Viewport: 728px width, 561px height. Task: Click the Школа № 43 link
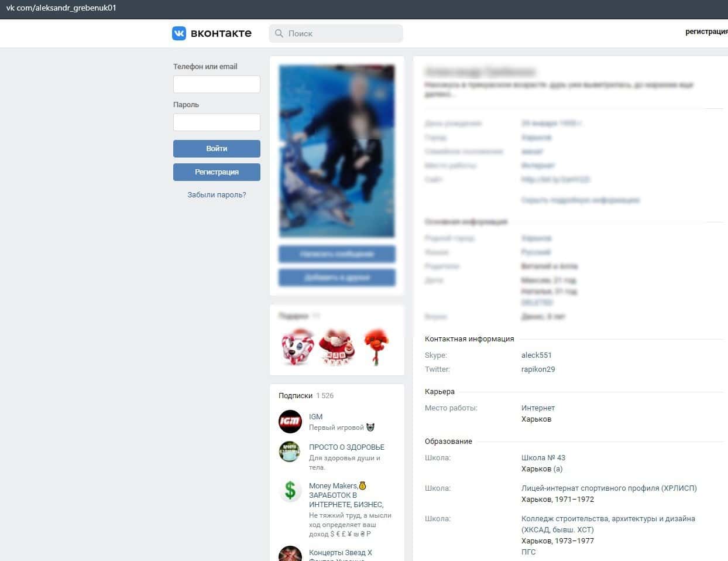(x=543, y=458)
